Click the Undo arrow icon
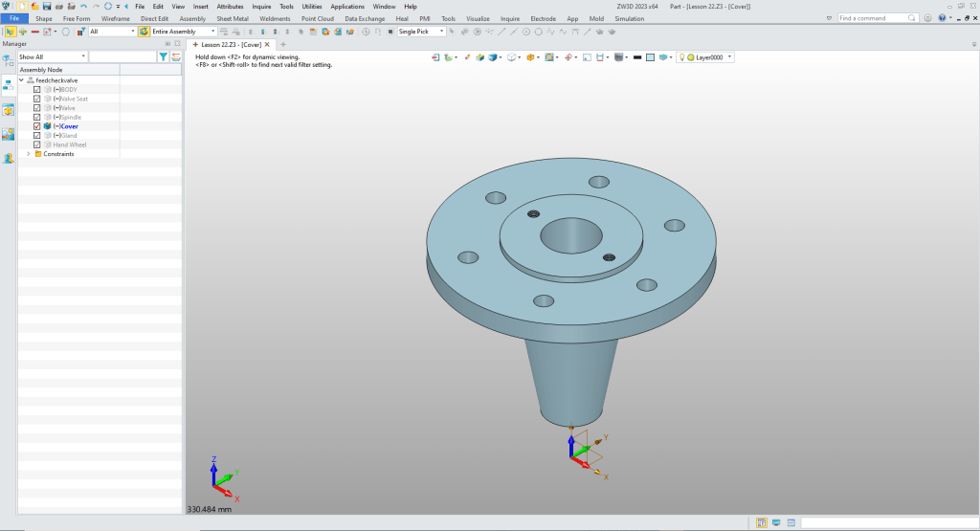980x531 pixels. pos(83,6)
